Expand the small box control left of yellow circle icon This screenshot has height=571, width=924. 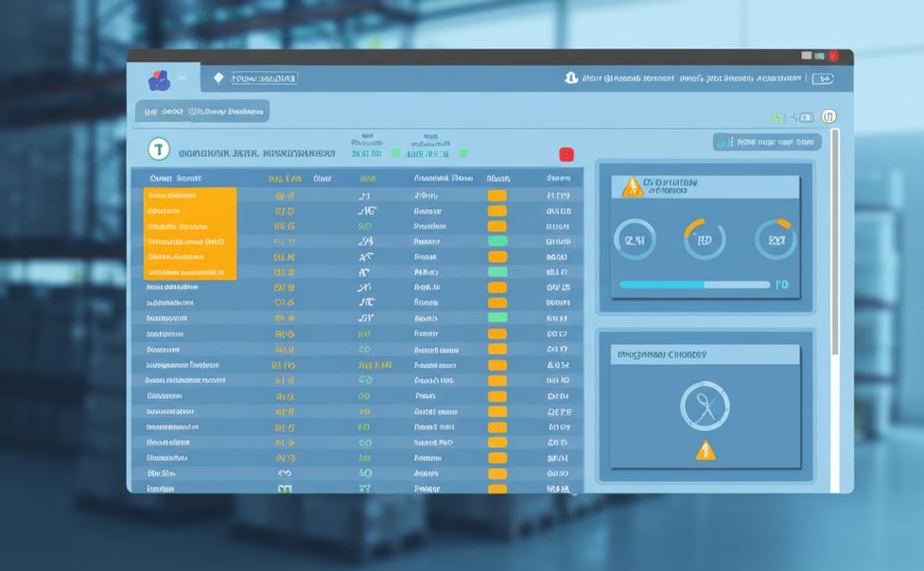pyautogui.click(x=806, y=117)
